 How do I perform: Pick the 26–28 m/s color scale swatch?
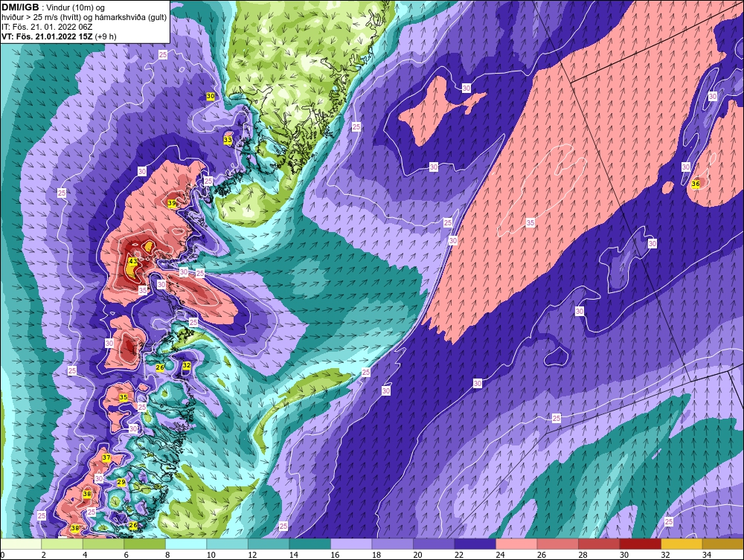557,544
